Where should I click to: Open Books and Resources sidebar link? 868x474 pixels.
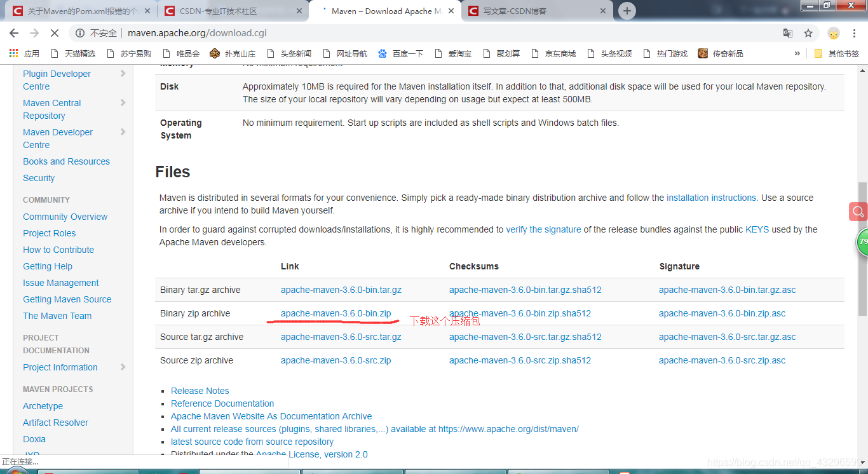click(x=66, y=161)
